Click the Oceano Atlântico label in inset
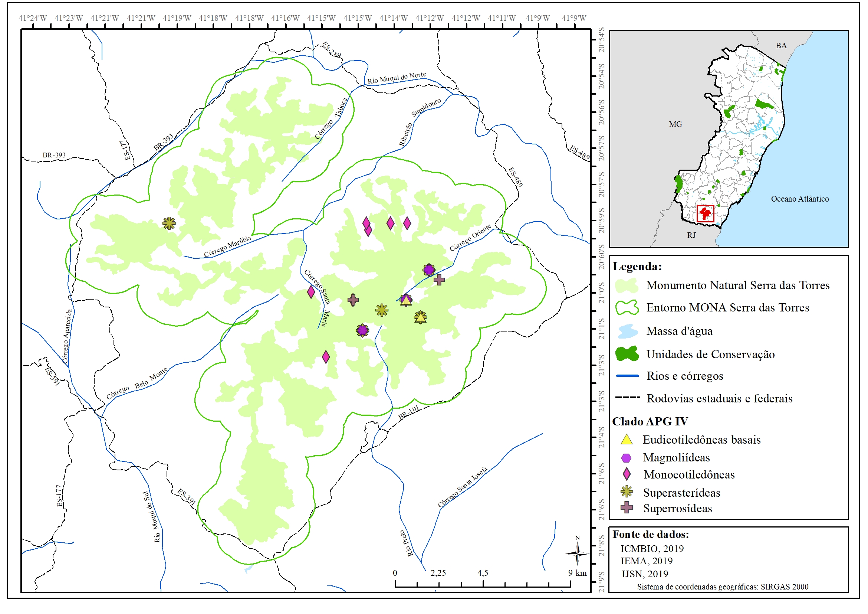The image size is (868, 614). 800,199
